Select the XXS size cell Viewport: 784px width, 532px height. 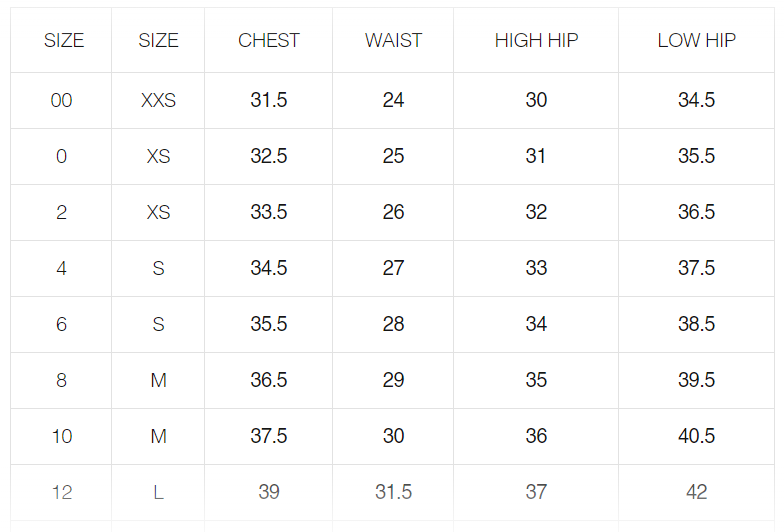[158, 101]
